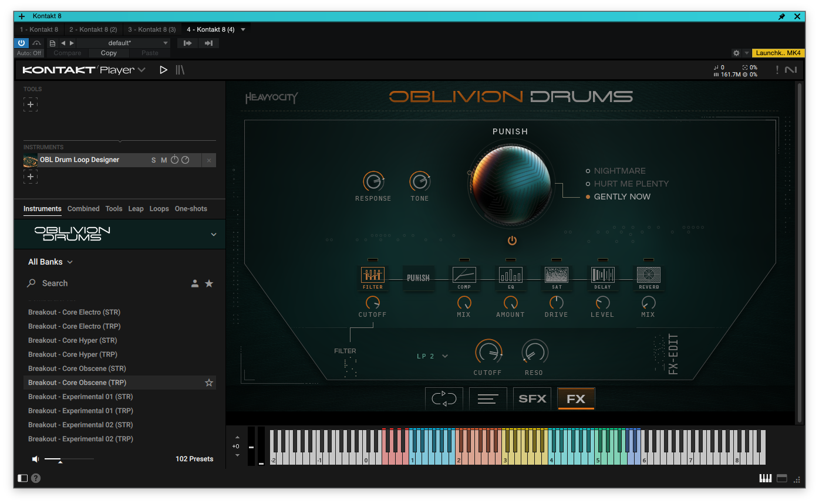This screenshot has height=504, width=819.
Task: Switch to the 2 - Kontakt 8 (2) tab
Action: click(93, 29)
